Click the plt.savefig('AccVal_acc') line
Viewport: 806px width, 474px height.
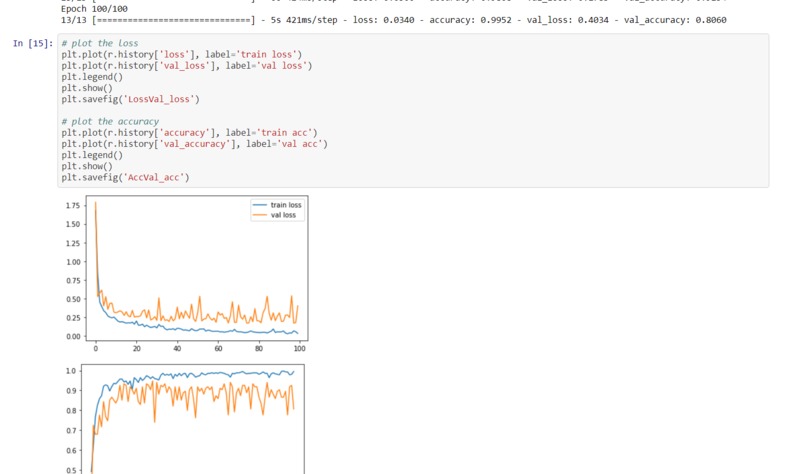point(125,178)
